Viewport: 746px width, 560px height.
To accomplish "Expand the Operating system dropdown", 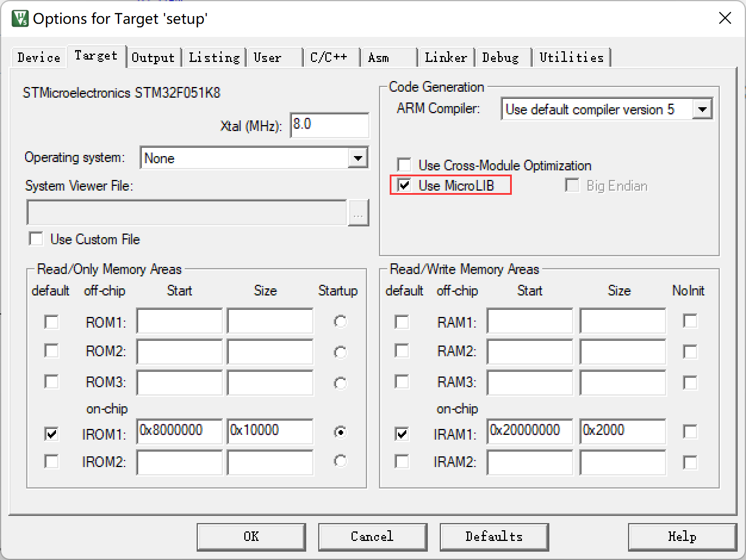I will tap(358, 158).
